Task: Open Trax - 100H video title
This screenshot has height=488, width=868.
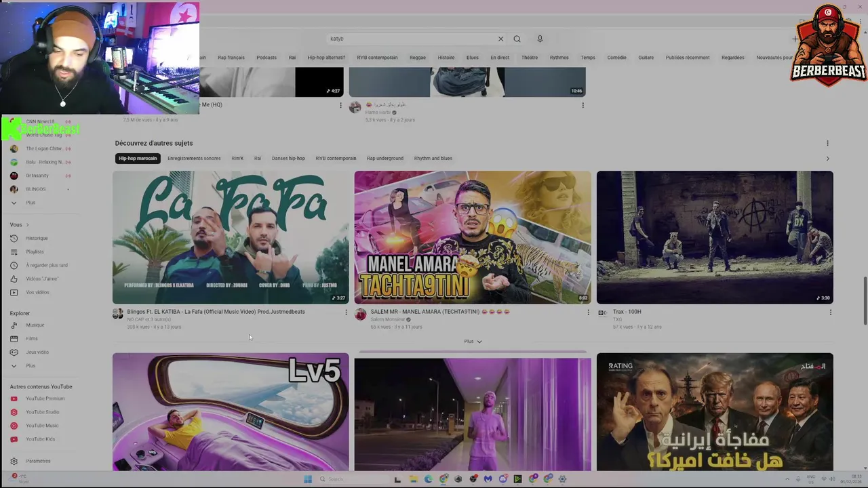Action: [627, 312]
